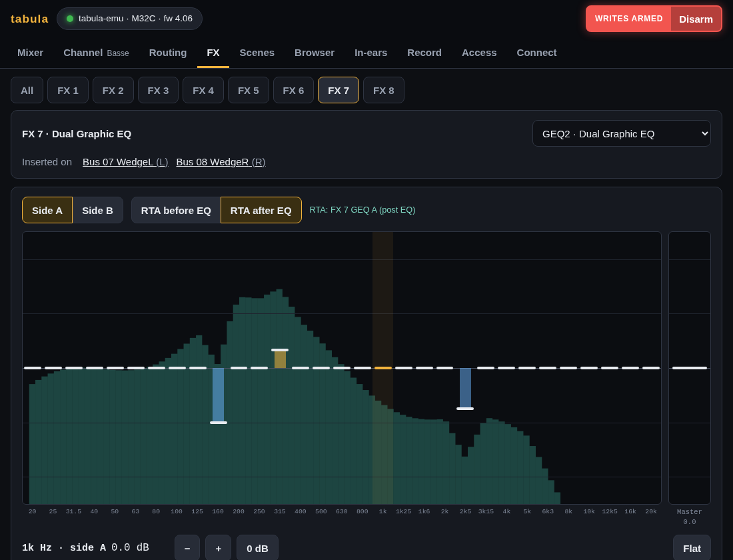
Task: Click the 160 Hz band fader handle
Action: pyautogui.click(x=219, y=423)
